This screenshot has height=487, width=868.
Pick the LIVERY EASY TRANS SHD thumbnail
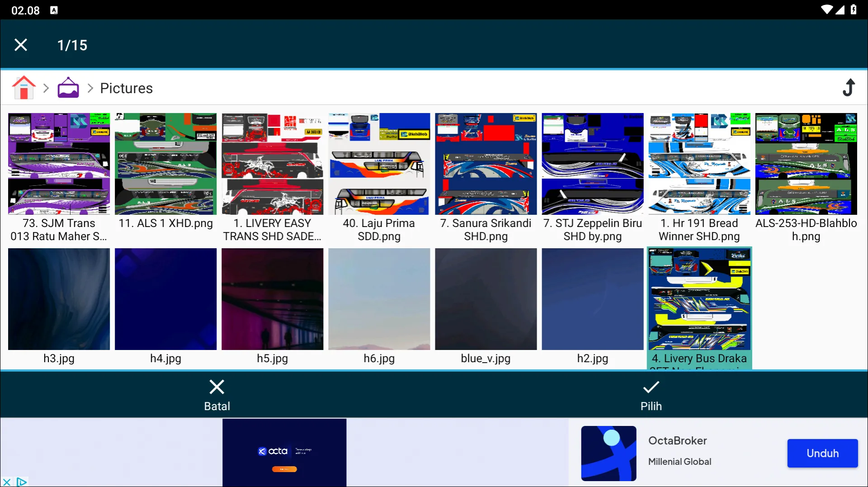(x=272, y=164)
